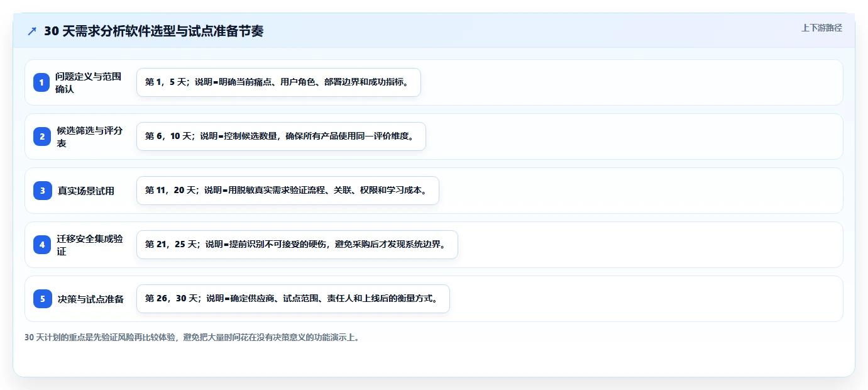The height and width of the screenshot is (390, 868).
Task: Select the step 2 number badge
Action: point(42,136)
